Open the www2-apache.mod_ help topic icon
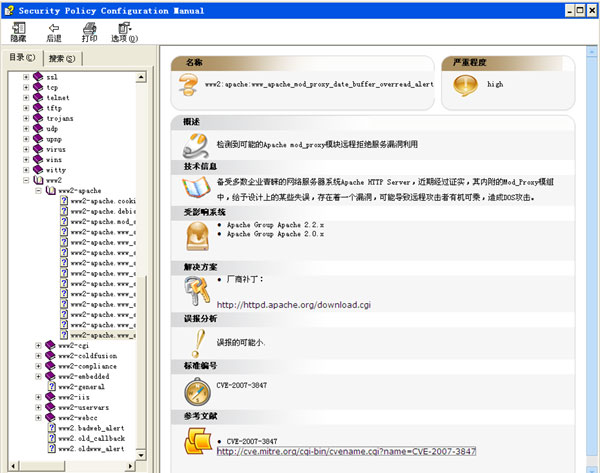Viewport: 600px width, 473px height. point(64,221)
